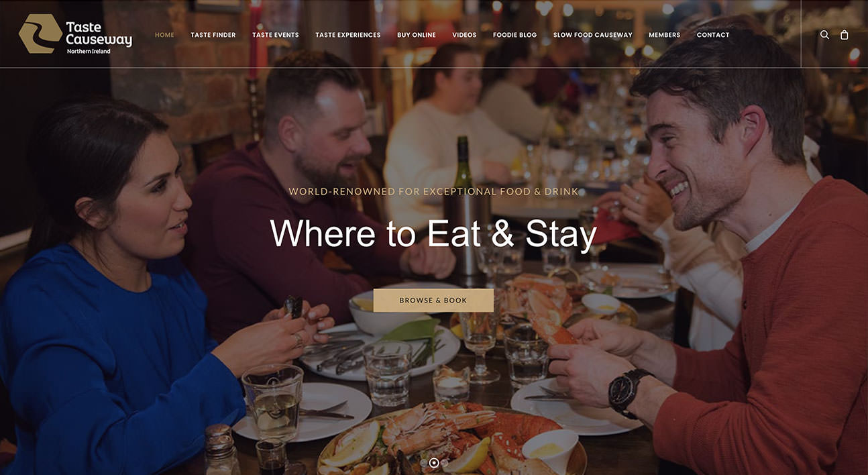
Task: Go to the Home nav item
Action: 164,35
